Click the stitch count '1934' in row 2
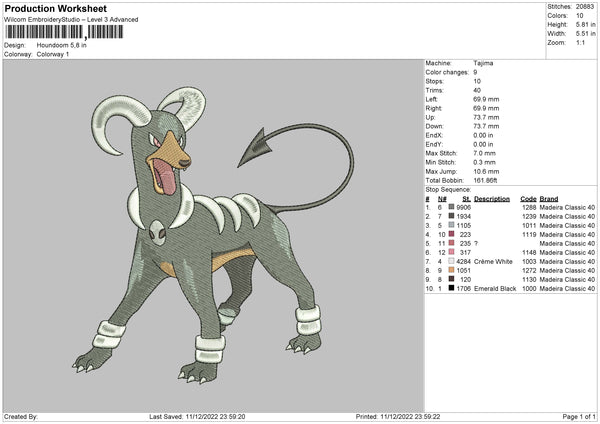Screen dimensions: 600x424 [x=463, y=217]
